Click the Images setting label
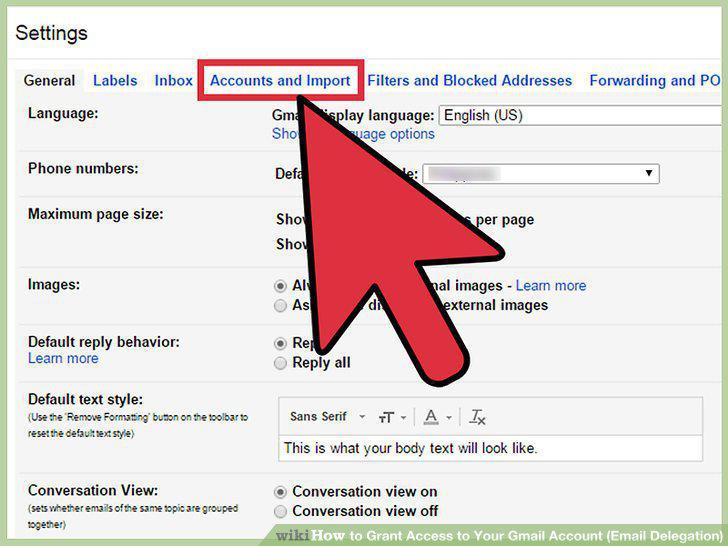Screen dimensions: 728x546 (x=54, y=284)
